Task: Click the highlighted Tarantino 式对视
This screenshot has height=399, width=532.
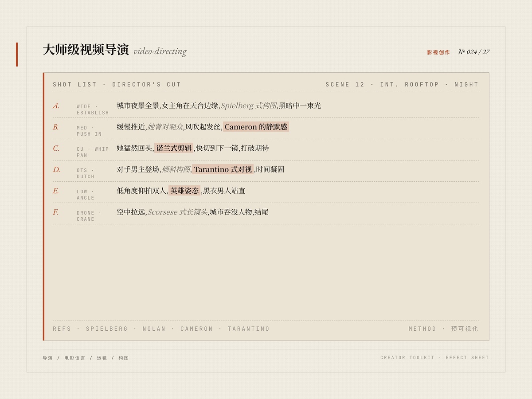Action: (x=223, y=169)
